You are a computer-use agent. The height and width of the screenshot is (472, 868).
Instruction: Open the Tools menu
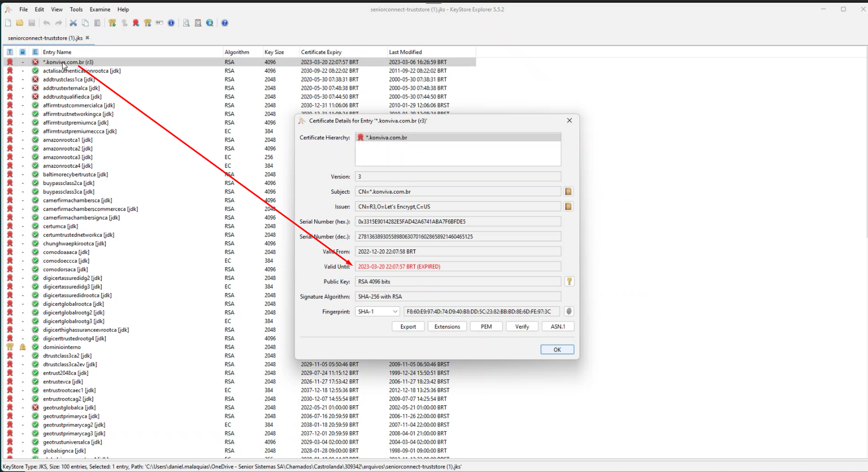tap(76, 9)
